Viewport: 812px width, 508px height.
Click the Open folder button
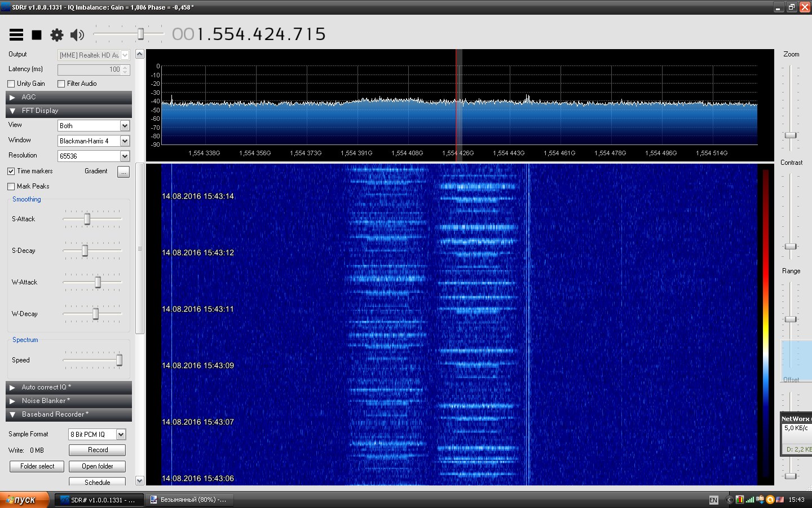coord(97,466)
